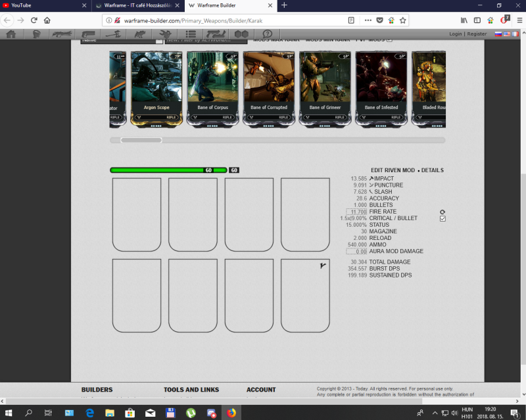
Task: Open the site home icon in Warframe Builder toolbar
Action: (x=11, y=34)
